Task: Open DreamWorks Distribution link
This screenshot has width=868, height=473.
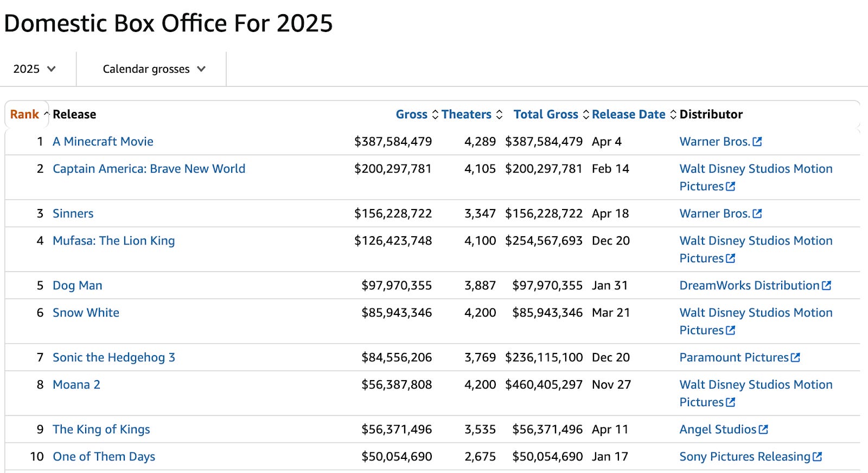Action: (755, 285)
